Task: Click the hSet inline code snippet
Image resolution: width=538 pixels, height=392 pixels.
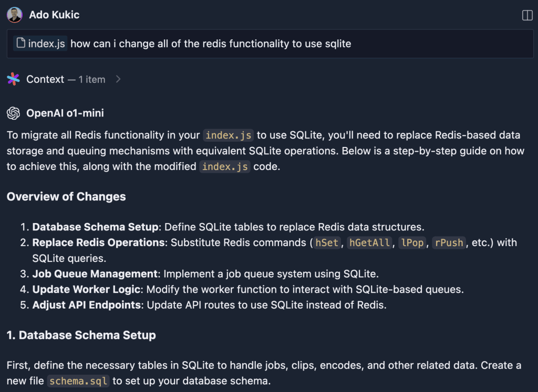Action: [327, 242]
